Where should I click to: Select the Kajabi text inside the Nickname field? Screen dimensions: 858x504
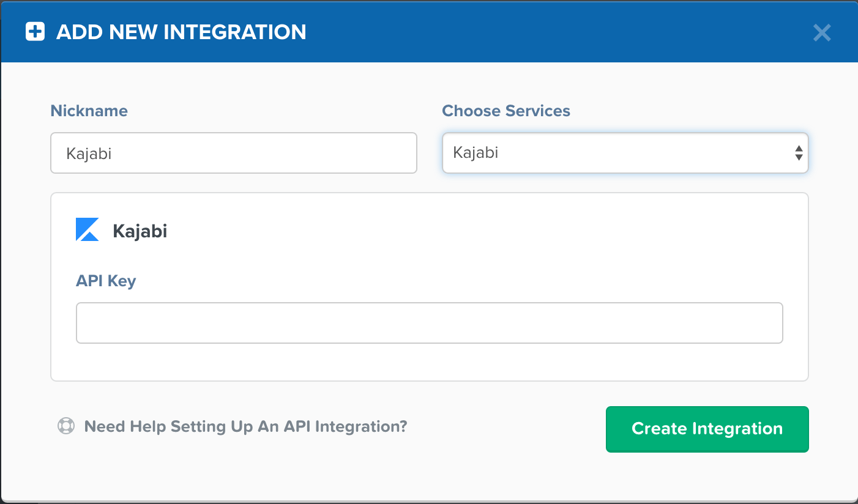point(89,153)
